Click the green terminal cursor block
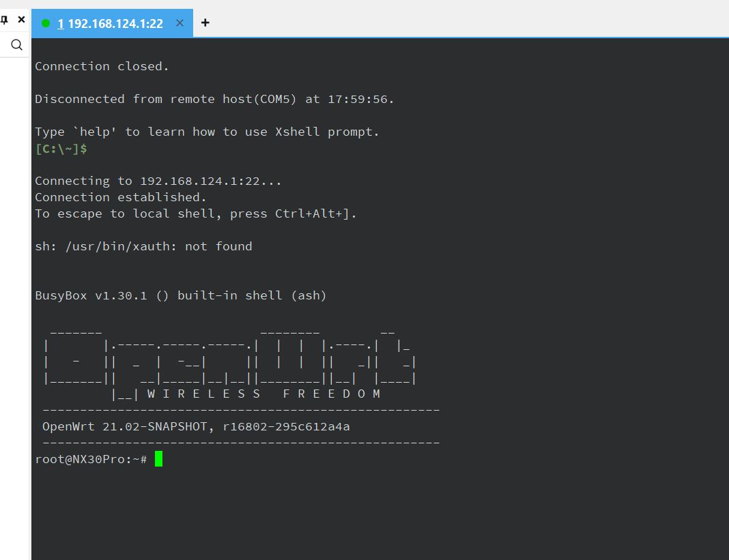 coord(158,459)
